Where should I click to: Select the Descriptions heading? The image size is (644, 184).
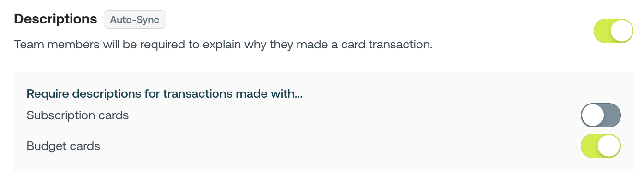tap(56, 19)
